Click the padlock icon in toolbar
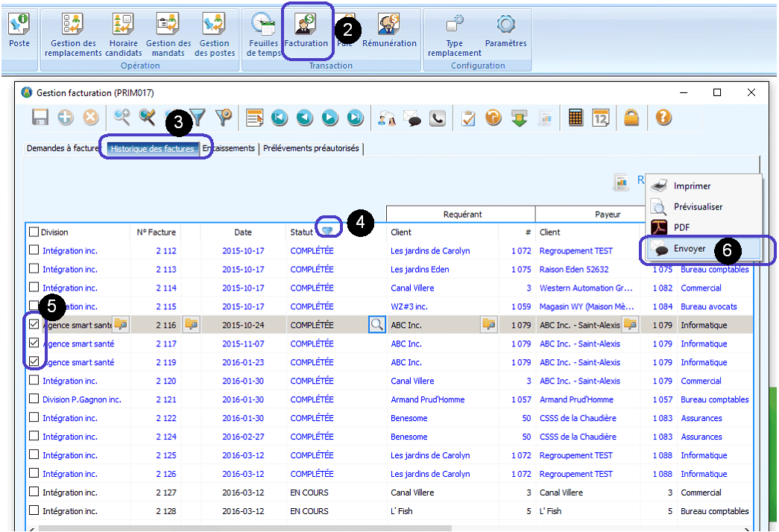The image size is (779, 532). tap(631, 118)
